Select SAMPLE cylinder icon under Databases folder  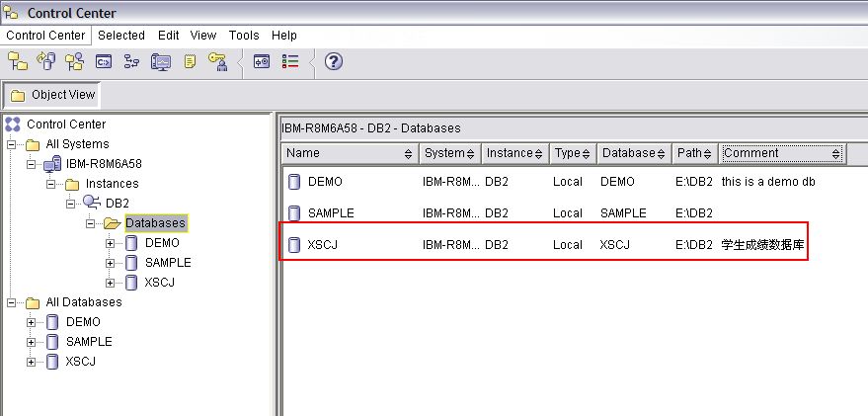pyautogui.click(x=131, y=263)
